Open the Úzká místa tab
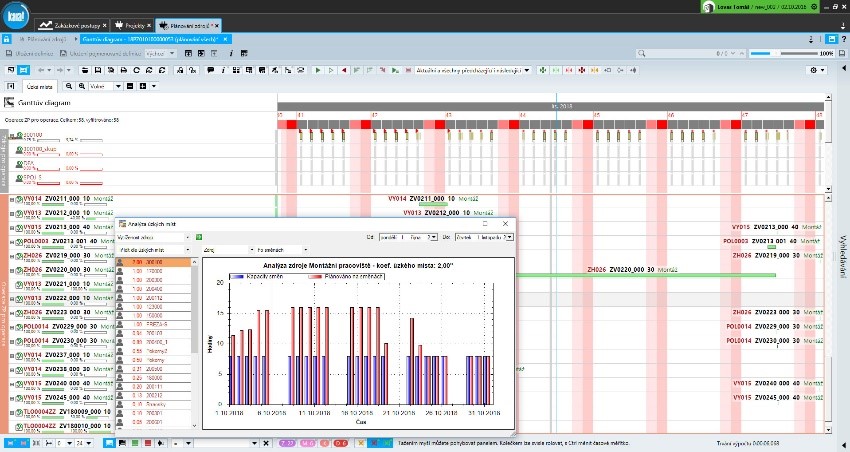This screenshot has height=452, width=850. [38, 86]
